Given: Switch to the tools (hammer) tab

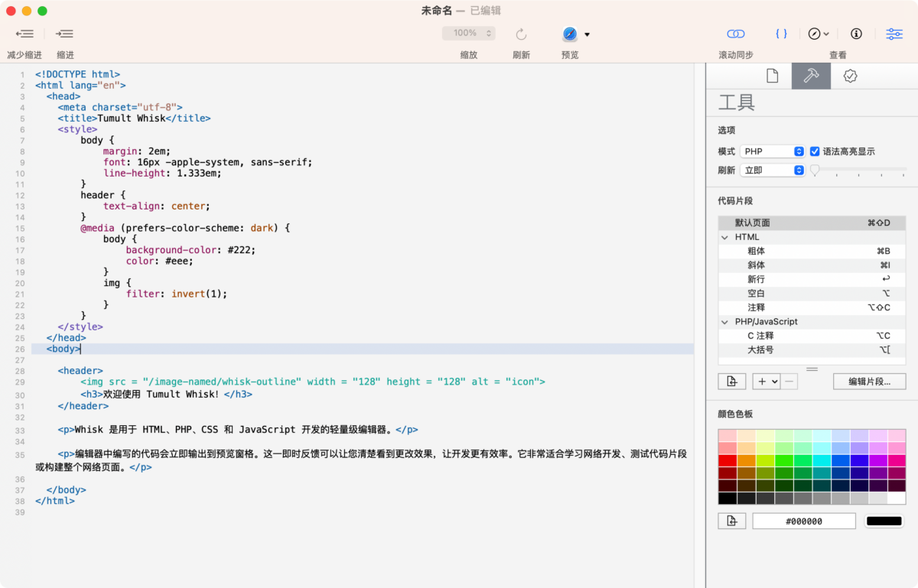Looking at the screenshot, I should tap(811, 76).
